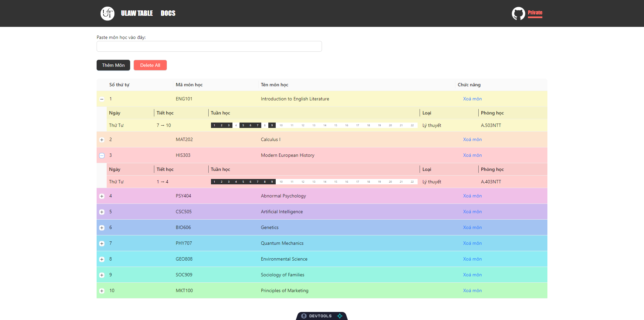
Task: Click Xoá môn for PSY404
Action: click(x=472, y=196)
